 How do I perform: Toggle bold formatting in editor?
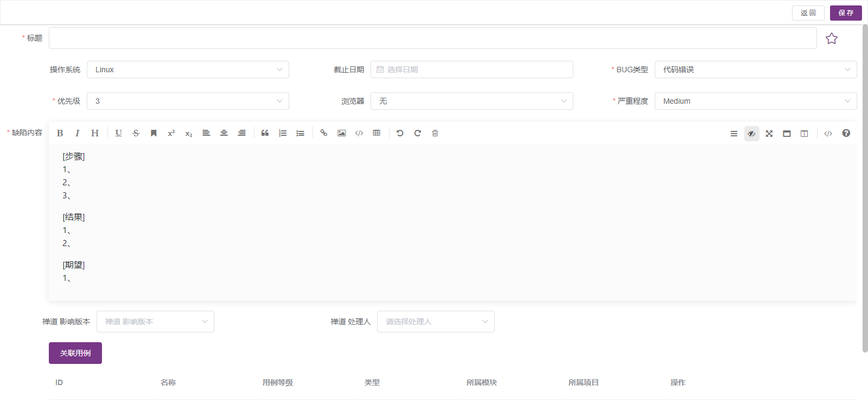click(x=60, y=133)
